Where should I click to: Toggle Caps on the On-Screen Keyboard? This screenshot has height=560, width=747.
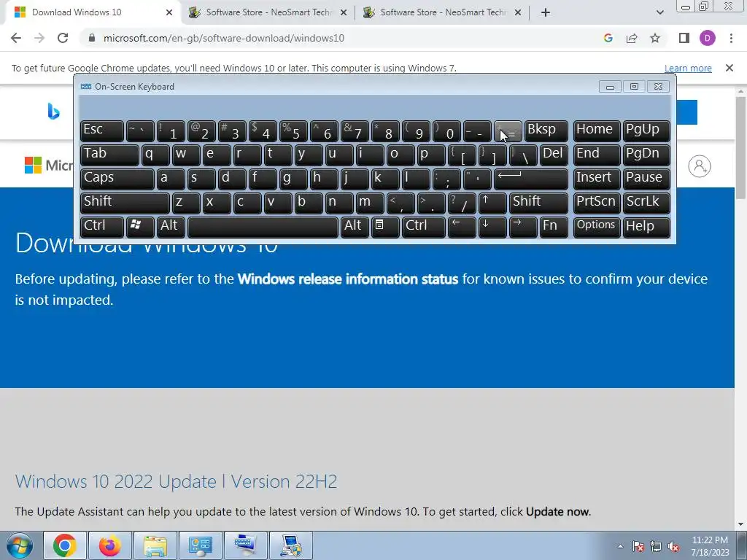117,179
